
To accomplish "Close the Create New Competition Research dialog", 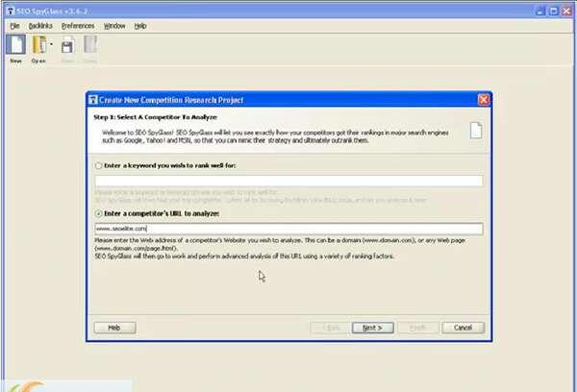I will click(483, 100).
